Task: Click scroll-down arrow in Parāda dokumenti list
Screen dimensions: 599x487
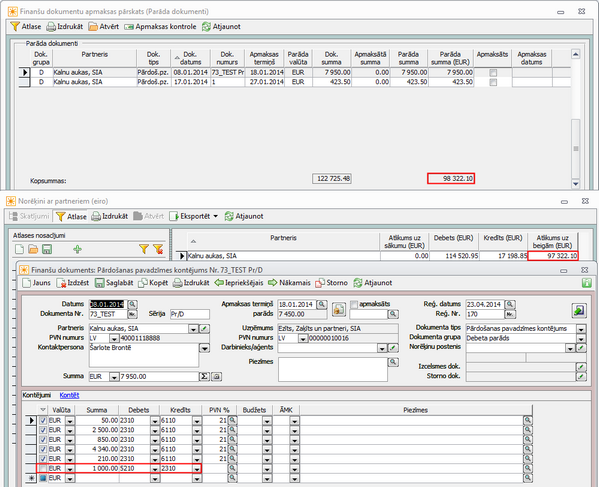Action: click(x=576, y=184)
